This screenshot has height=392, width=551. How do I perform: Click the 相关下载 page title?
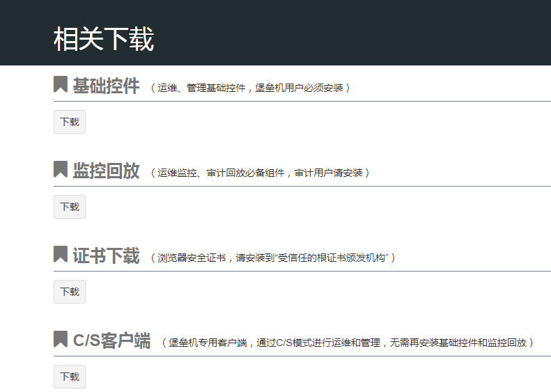click(104, 39)
